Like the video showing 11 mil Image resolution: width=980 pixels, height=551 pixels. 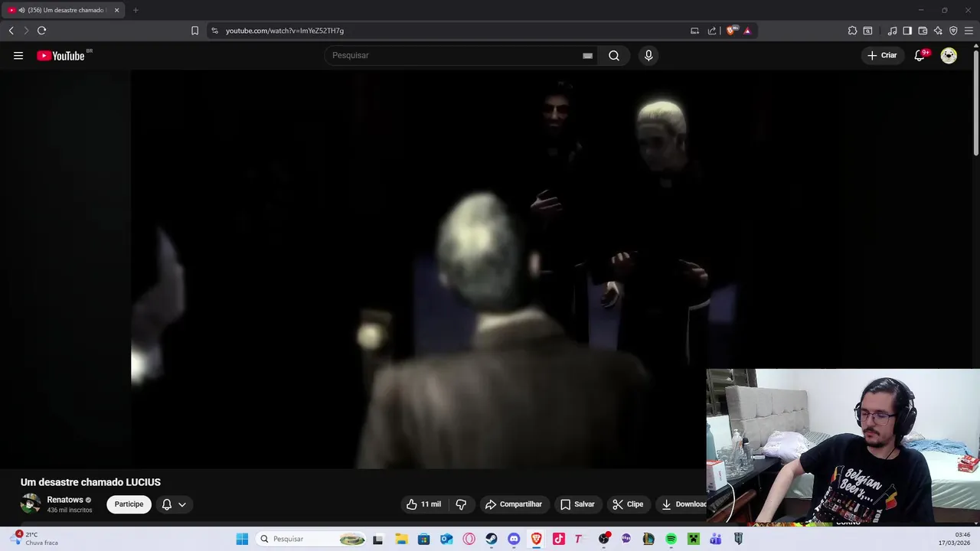[423, 504]
